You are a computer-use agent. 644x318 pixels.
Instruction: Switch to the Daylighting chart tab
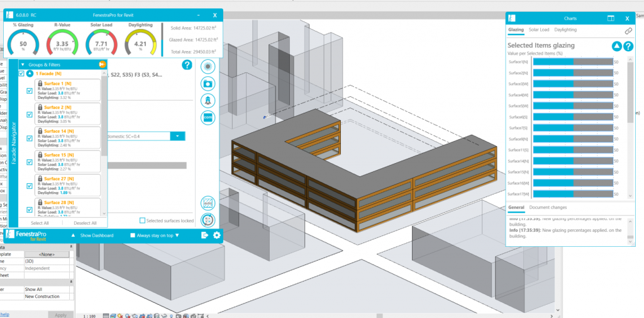tap(565, 30)
